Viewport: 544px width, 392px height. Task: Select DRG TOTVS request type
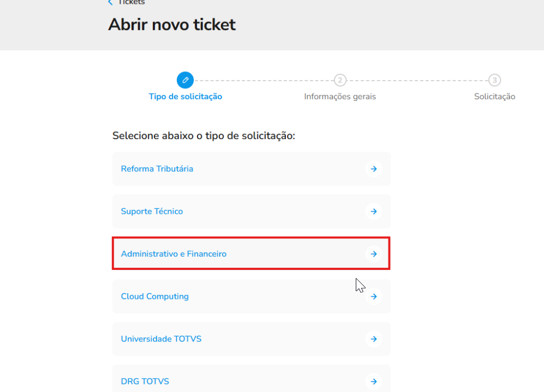252,378
